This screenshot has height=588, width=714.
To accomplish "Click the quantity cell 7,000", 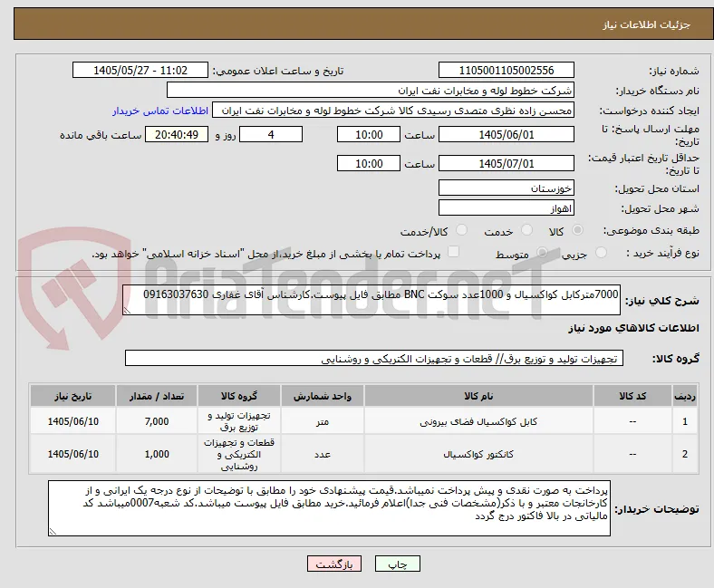I will [x=157, y=421].
